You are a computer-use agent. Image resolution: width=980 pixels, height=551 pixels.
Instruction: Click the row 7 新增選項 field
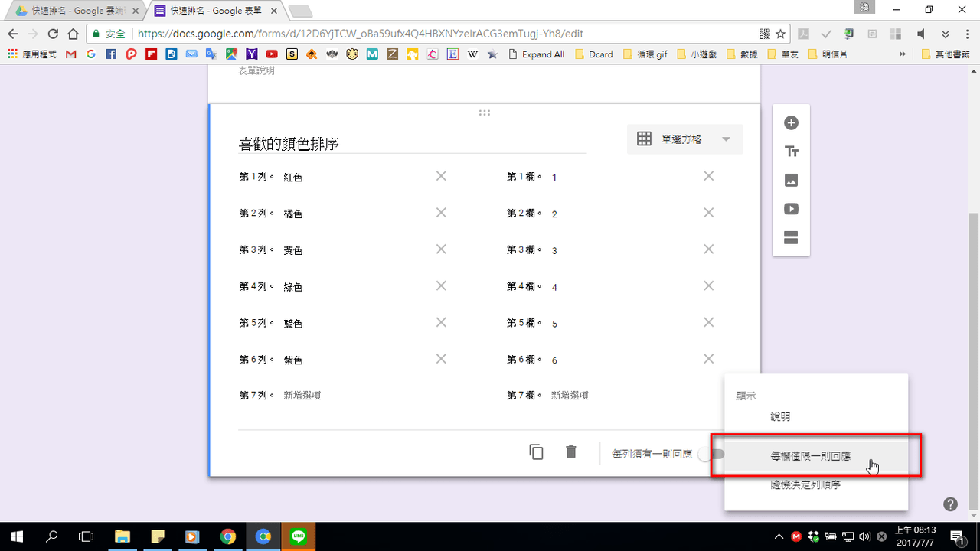pyautogui.click(x=302, y=396)
